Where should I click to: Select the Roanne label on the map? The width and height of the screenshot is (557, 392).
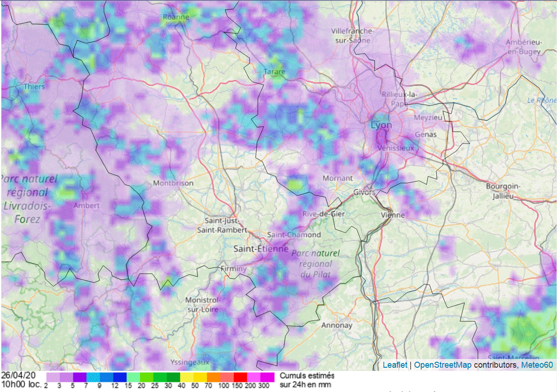176,17
